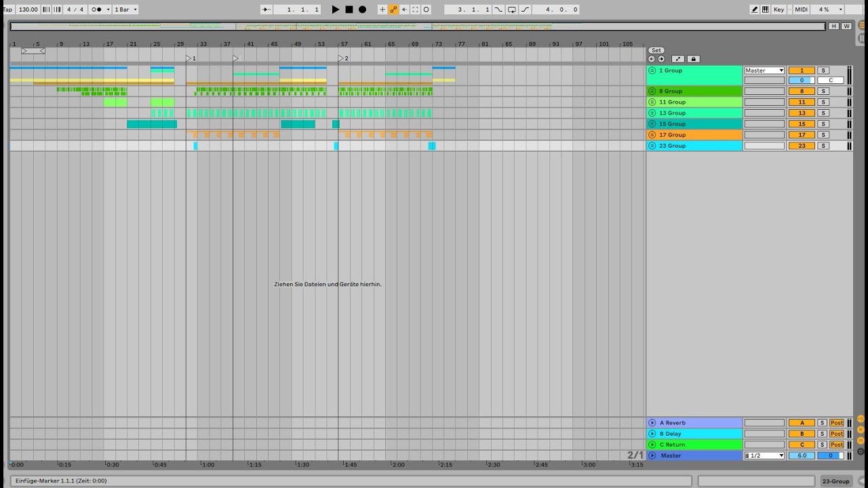Toggle Draw Mode pencil icon

click(x=755, y=9)
